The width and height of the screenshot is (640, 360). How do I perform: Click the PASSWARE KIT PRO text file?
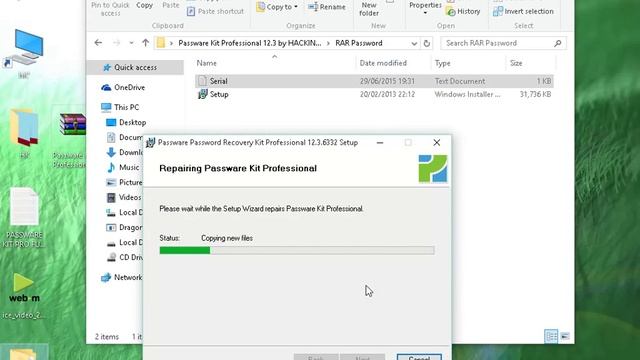click(24, 217)
